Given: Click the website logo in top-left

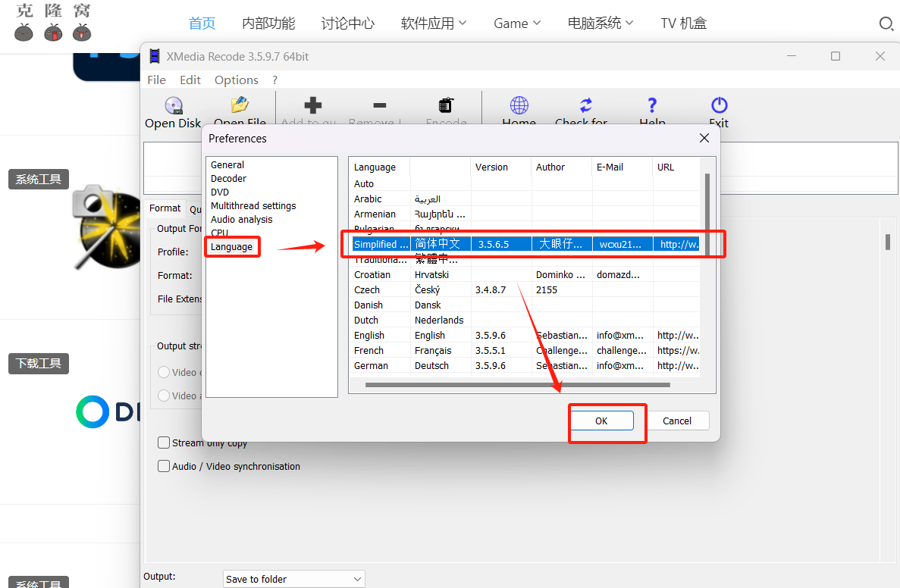Looking at the screenshot, I should point(53,23).
